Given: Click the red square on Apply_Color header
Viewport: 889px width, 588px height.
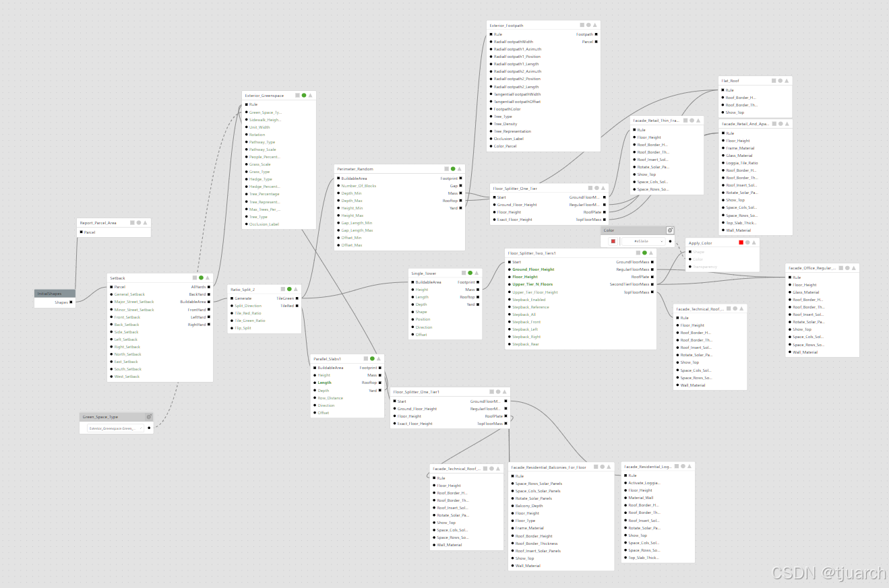Looking at the screenshot, I should click(x=741, y=242).
